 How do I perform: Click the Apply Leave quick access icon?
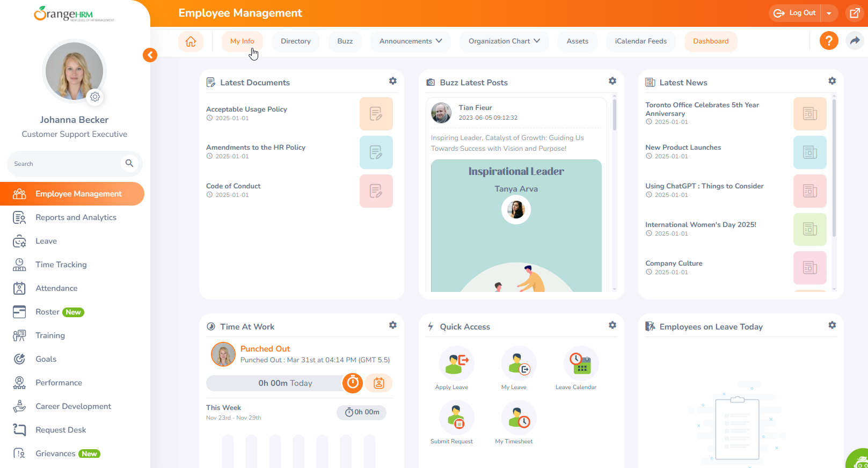tap(456, 364)
